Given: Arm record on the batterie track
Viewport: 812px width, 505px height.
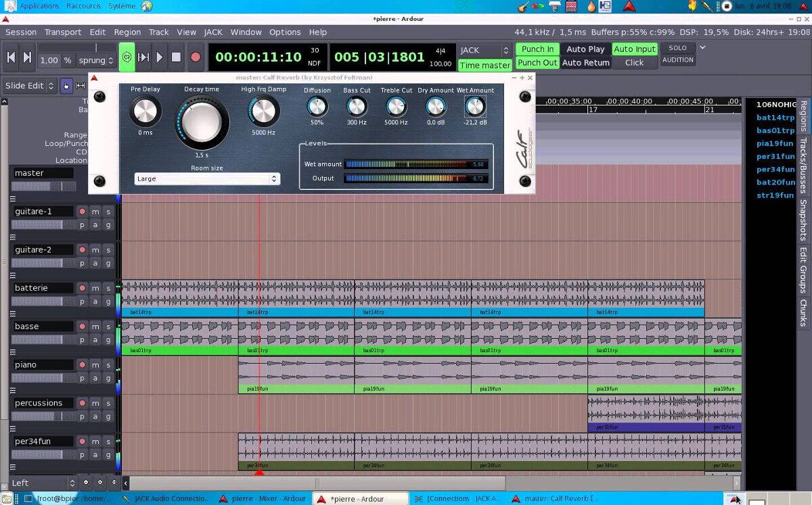Looking at the screenshot, I should [83, 288].
